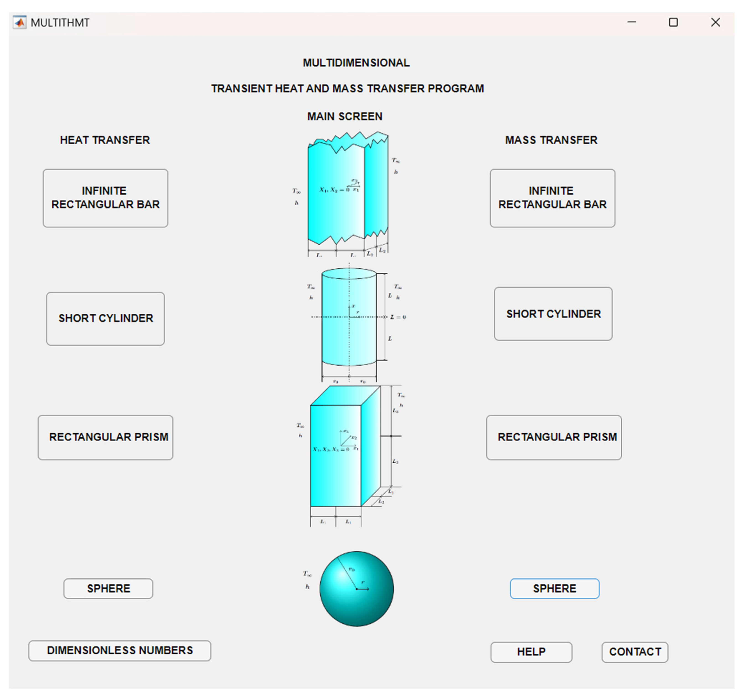Click the Heat Transfer heading
The width and height of the screenshot is (744, 700).
coord(105,140)
